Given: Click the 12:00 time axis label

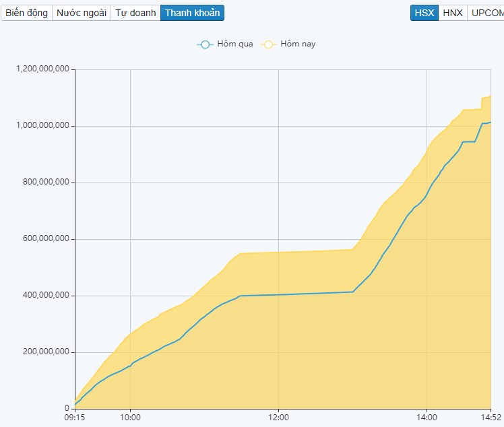Looking at the screenshot, I should (278, 418).
